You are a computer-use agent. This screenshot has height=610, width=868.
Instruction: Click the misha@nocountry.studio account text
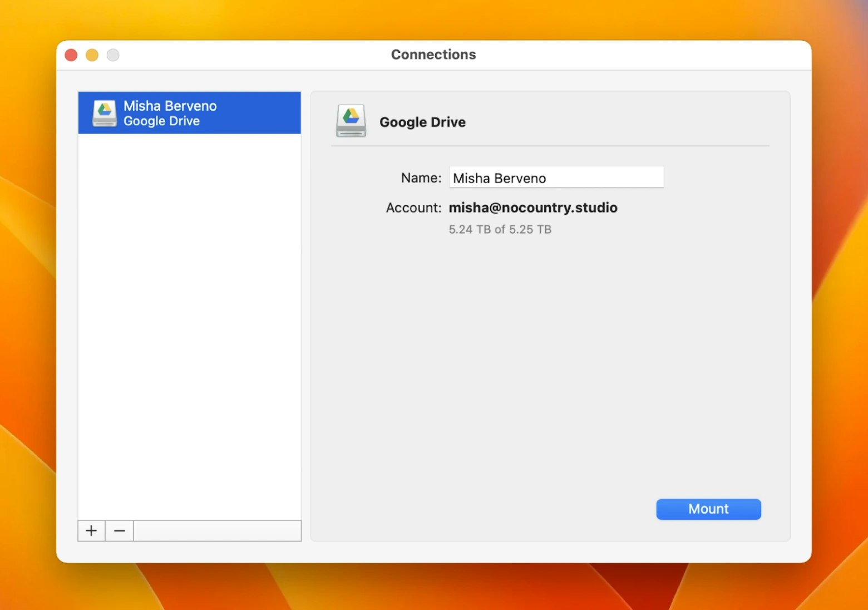pyautogui.click(x=533, y=208)
